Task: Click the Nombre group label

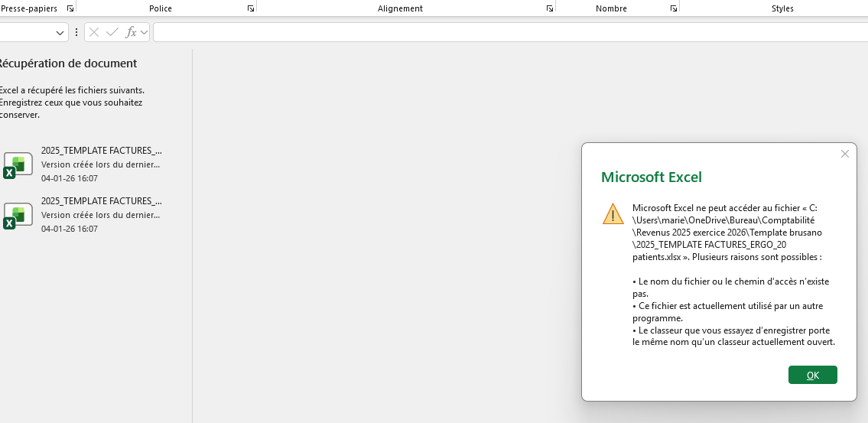Action: (x=611, y=8)
